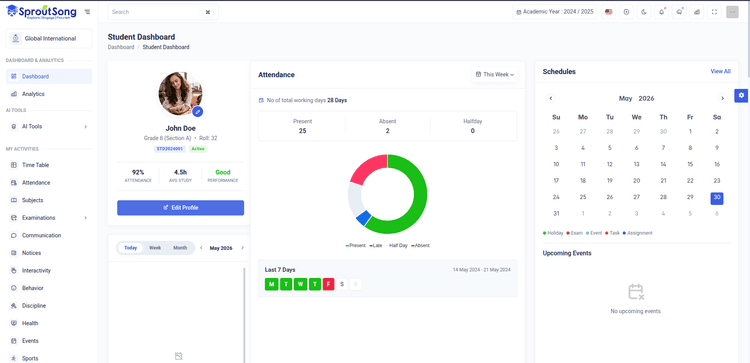
Task: Click the Active status badge
Action: [198, 149]
